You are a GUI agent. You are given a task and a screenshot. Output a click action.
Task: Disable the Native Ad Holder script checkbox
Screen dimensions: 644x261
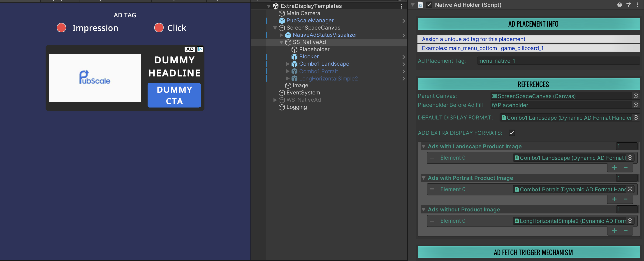point(429,5)
